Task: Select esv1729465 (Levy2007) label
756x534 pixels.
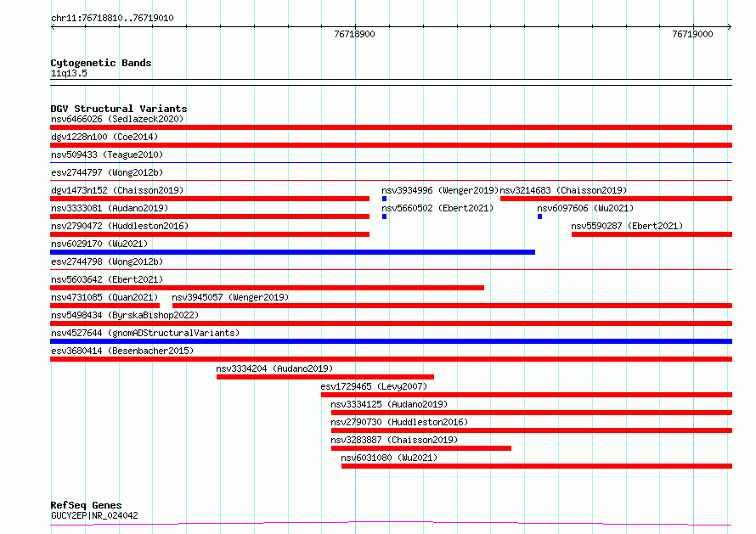Action: 374,386
